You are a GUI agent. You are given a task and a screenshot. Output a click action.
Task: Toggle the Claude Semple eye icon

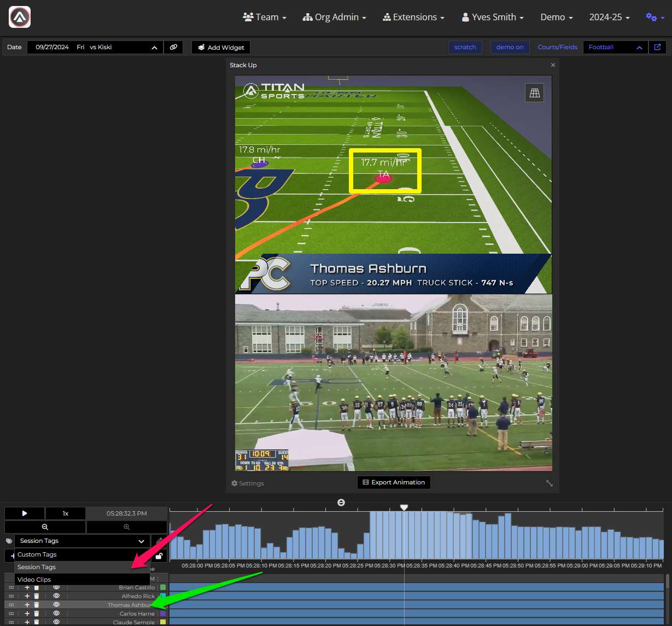coord(56,622)
